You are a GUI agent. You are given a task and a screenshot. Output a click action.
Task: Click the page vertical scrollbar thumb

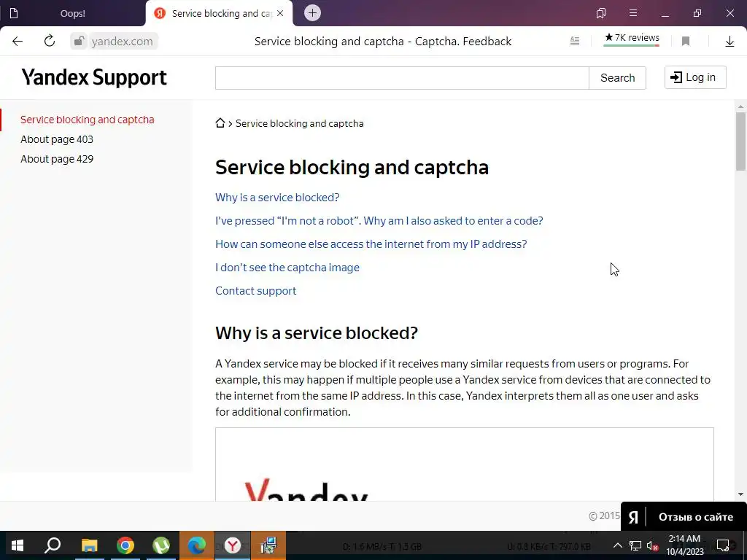tap(740, 141)
